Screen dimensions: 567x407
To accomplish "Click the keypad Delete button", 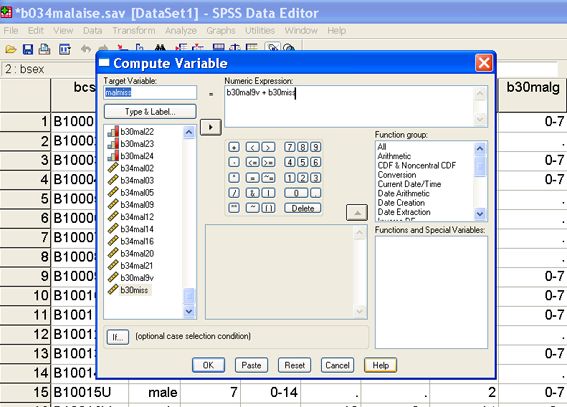I will tap(303, 208).
